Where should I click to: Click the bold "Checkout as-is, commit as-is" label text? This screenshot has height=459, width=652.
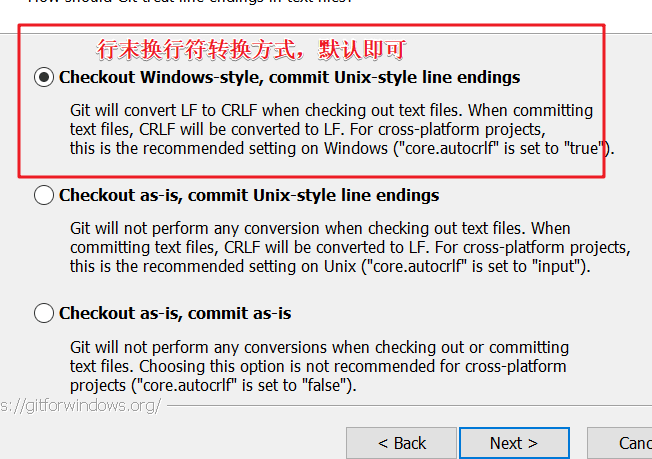tap(175, 313)
